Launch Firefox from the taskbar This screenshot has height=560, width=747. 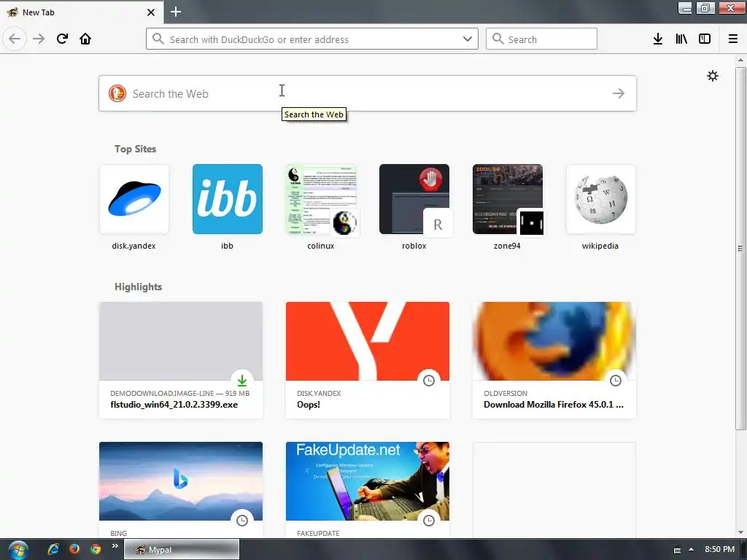[74, 549]
